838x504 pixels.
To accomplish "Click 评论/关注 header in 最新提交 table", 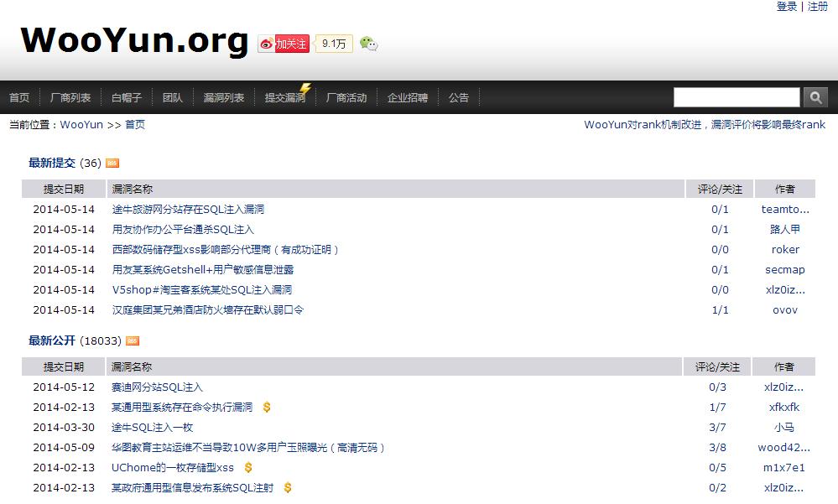I will (x=720, y=190).
